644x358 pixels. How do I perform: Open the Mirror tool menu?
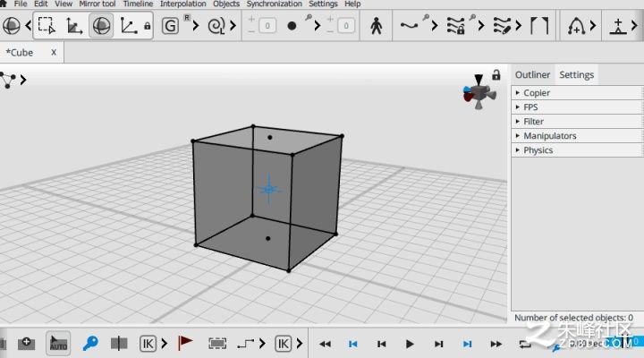pos(97,4)
